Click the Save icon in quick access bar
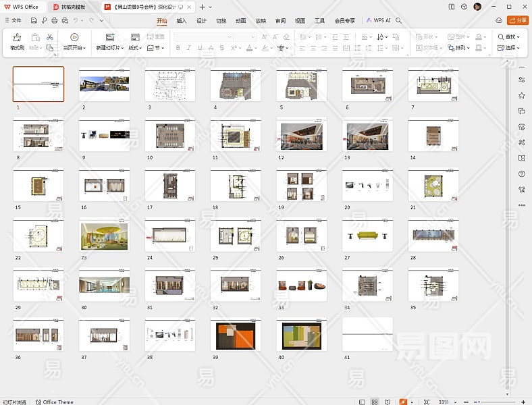Screen dimensions: 532x405 (34, 21)
